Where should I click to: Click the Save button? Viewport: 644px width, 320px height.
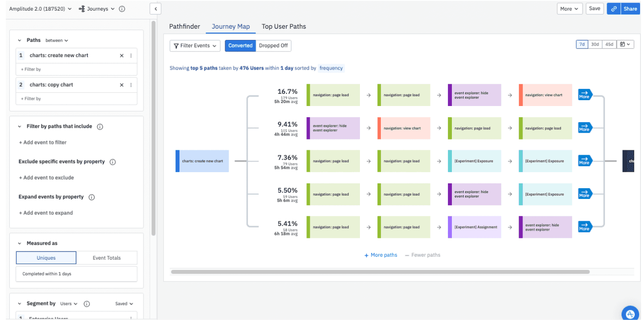[594, 8]
